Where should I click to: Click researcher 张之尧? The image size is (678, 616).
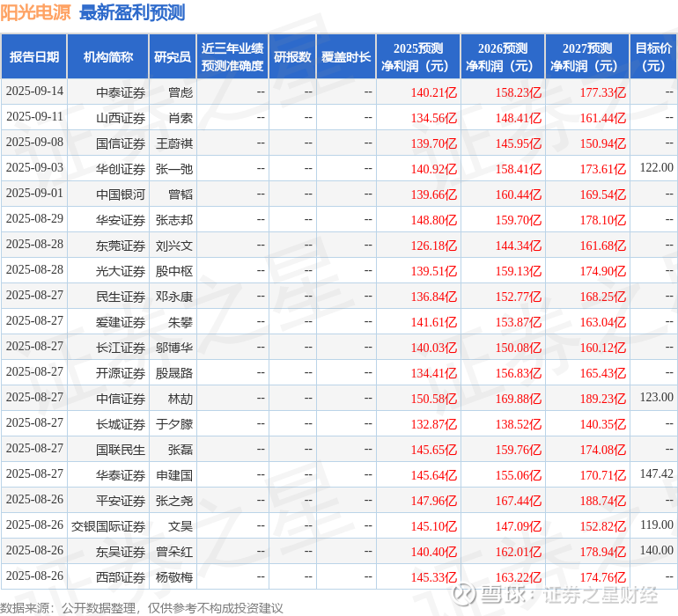[x=174, y=501]
